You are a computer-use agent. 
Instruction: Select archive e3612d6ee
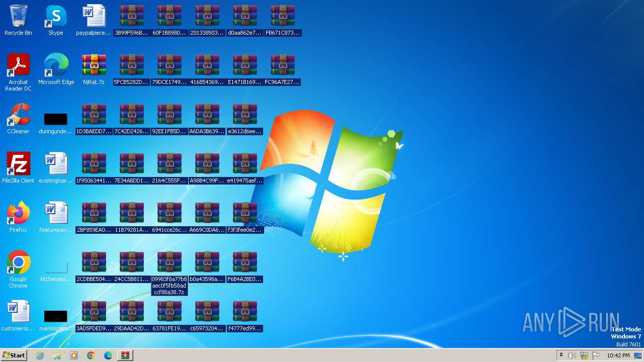[x=245, y=119]
